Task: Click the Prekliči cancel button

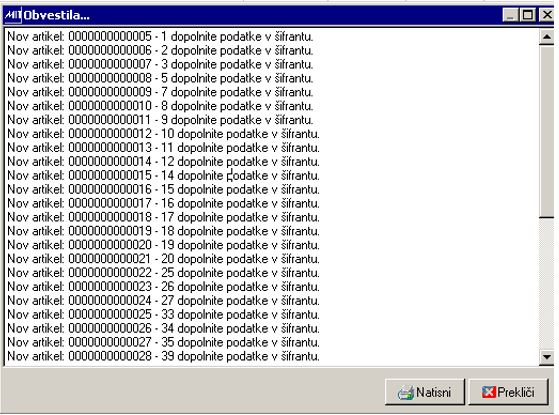Action: pyautogui.click(x=508, y=392)
